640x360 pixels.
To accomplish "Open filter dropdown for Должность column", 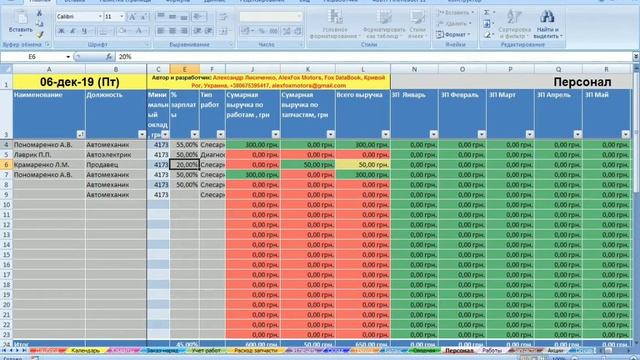I will point(142,134).
